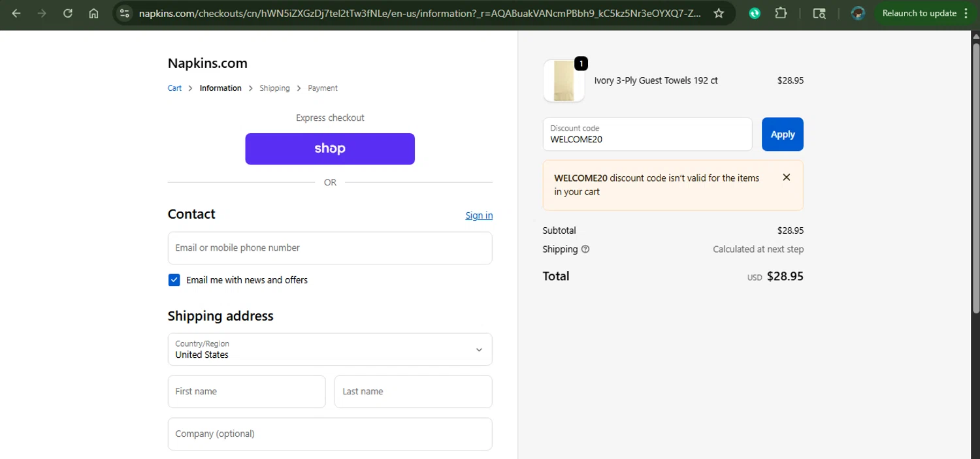Open the Chrome three-dot menu

click(x=966, y=13)
